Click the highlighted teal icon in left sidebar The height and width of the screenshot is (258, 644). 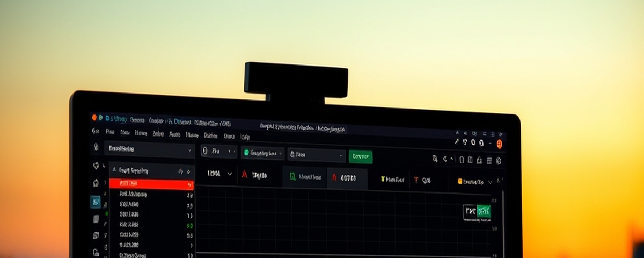click(x=96, y=202)
